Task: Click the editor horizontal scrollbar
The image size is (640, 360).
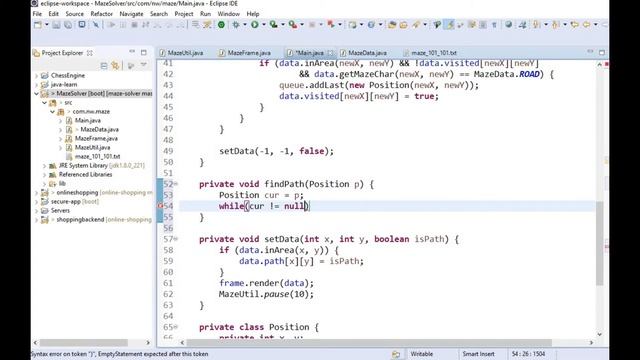Action: (x=369, y=342)
